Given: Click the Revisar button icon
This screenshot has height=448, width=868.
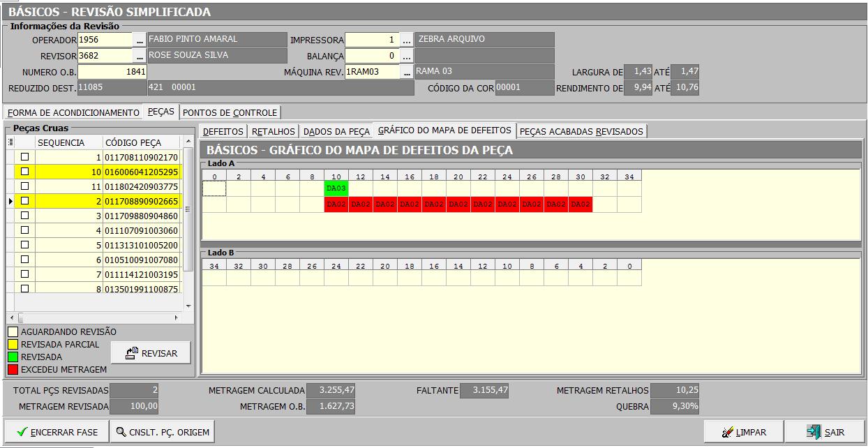Looking at the screenshot, I should pos(132,354).
